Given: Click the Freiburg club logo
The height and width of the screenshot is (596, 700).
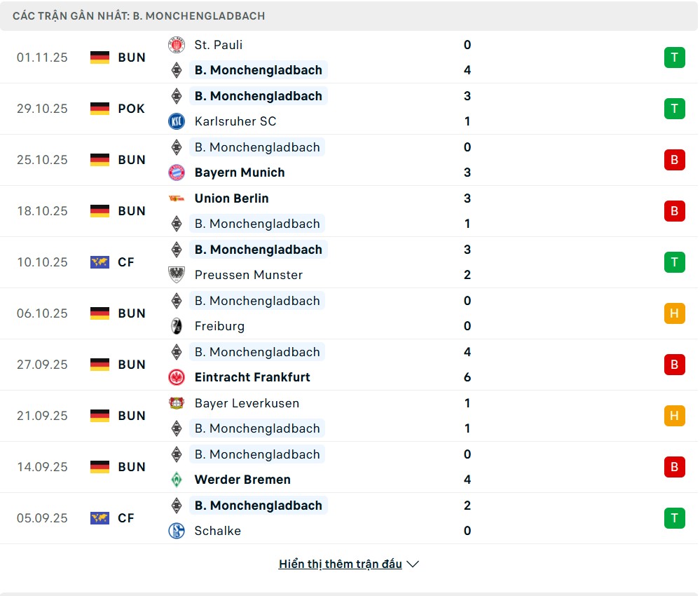Looking at the screenshot, I should pyautogui.click(x=176, y=326).
